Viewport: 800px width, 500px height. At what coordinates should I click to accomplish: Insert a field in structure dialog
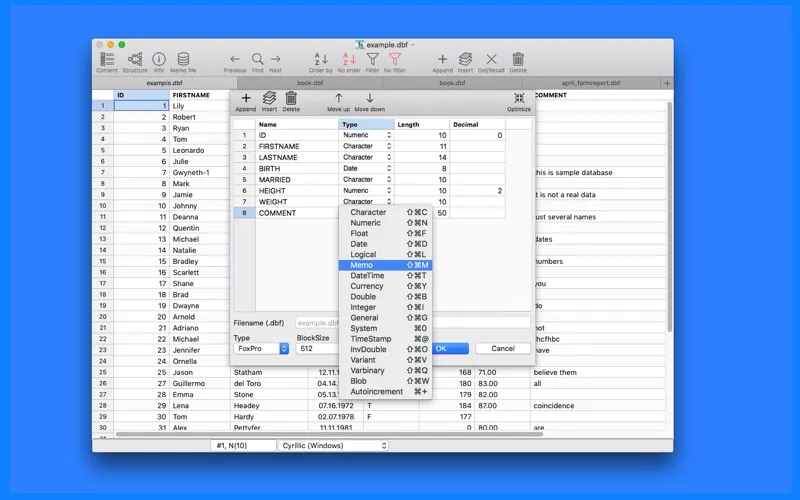tap(269, 98)
